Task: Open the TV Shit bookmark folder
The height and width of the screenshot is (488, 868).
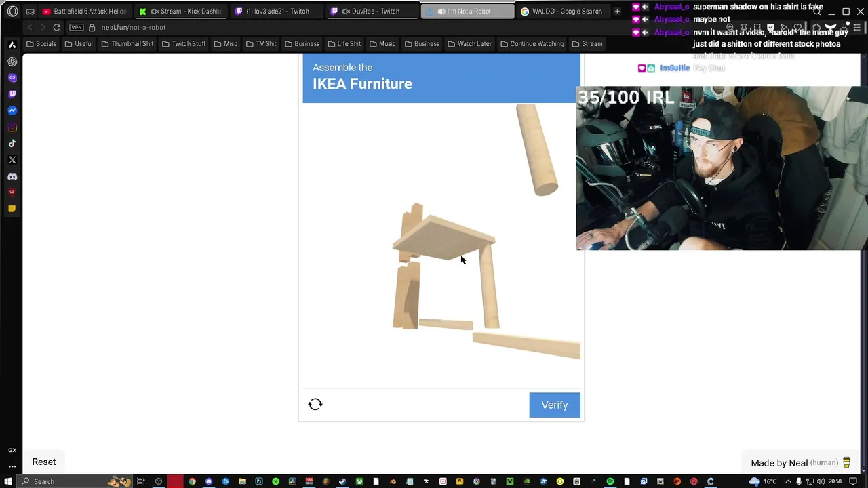Action: (x=261, y=43)
